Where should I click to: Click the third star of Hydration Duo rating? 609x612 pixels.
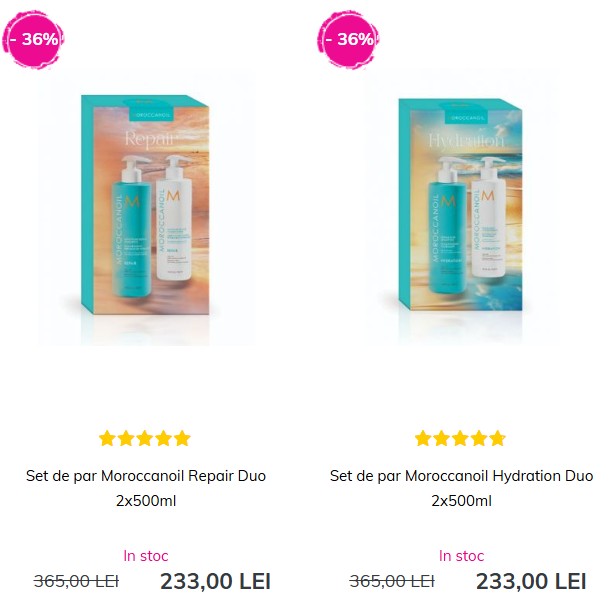coord(460,439)
